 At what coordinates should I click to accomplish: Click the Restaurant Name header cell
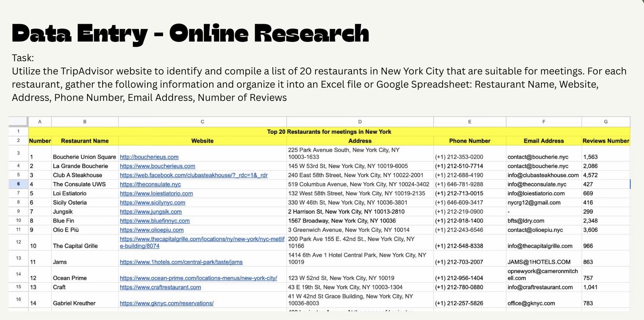(85, 141)
